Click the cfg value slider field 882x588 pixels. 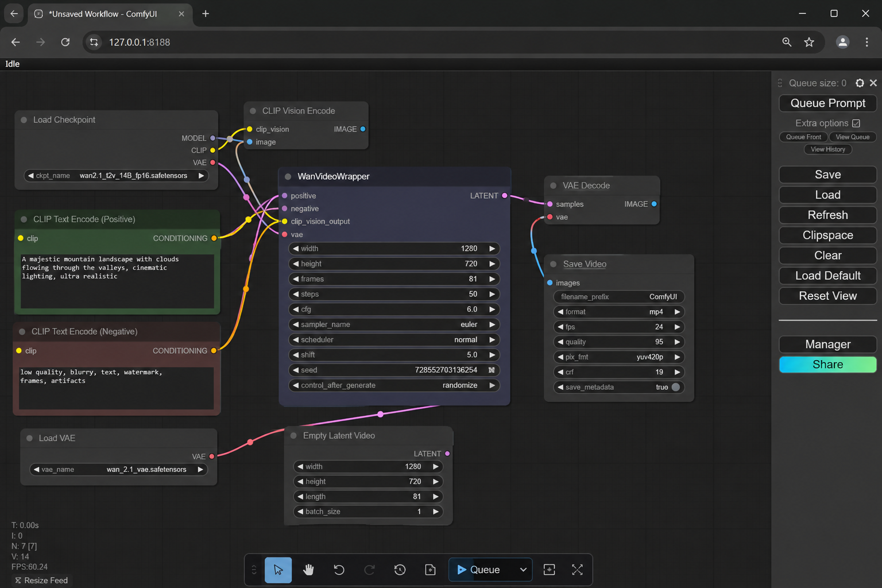tap(394, 310)
